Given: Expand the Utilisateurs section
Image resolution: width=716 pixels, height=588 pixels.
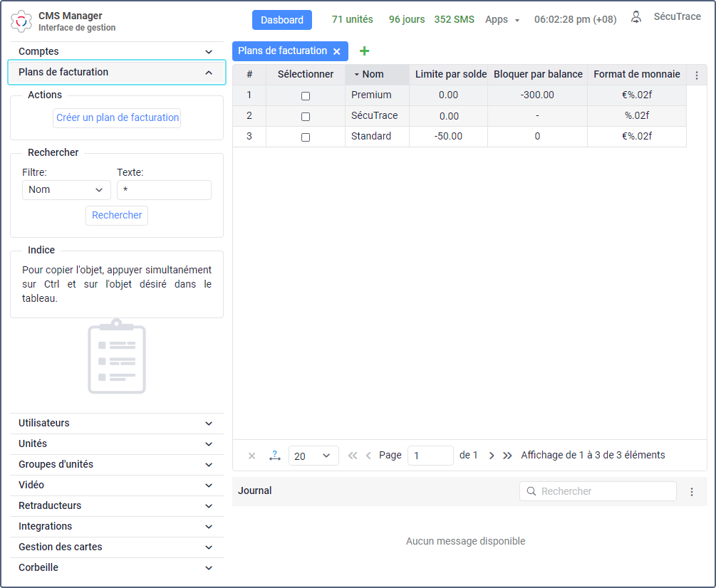Looking at the screenshot, I should pos(117,424).
